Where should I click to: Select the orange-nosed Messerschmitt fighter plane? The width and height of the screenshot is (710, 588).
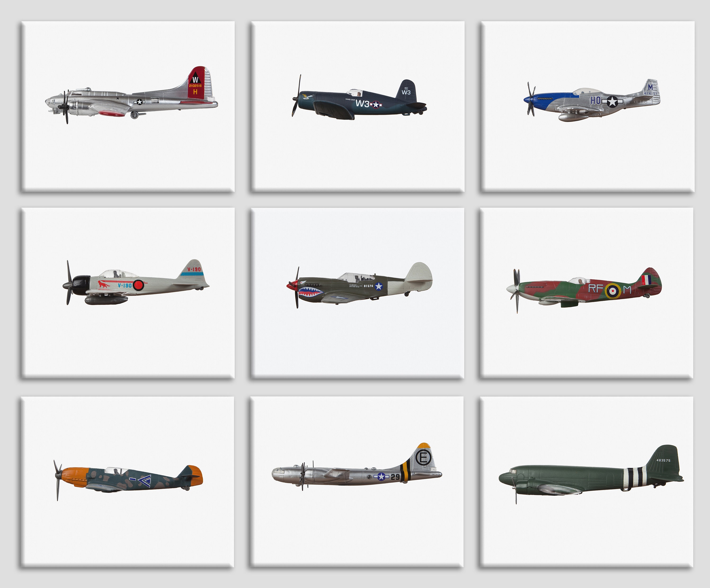(x=128, y=479)
